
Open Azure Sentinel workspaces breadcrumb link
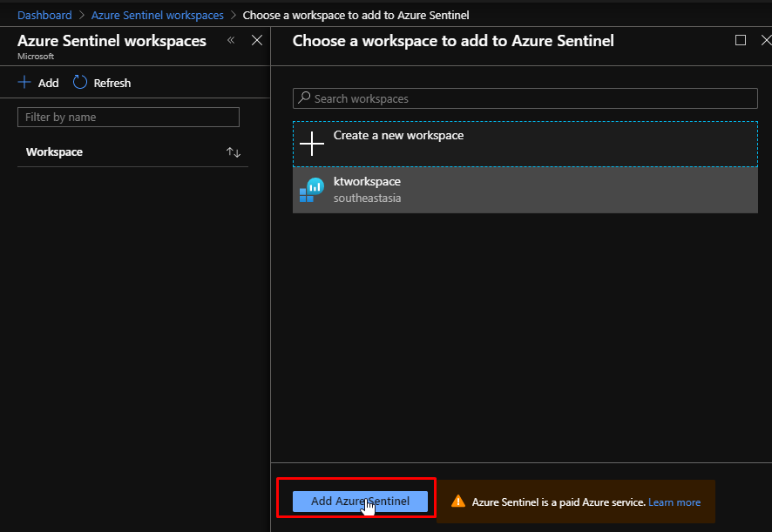157,16
